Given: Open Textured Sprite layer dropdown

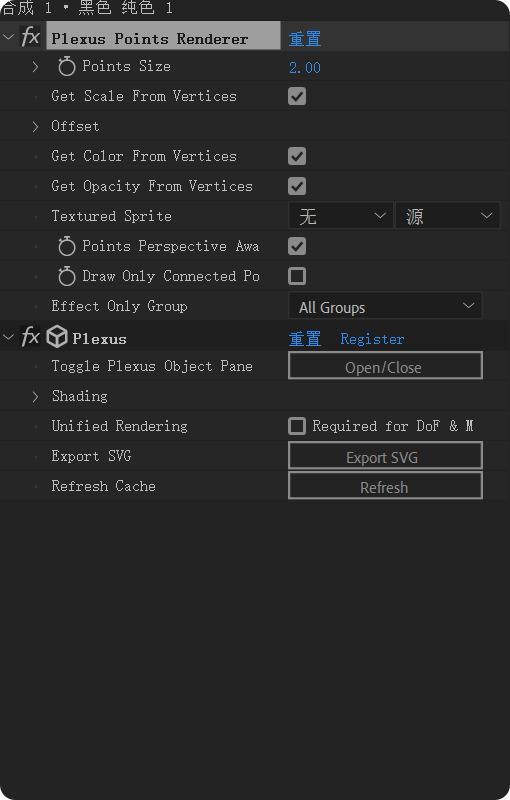Looking at the screenshot, I should pyautogui.click(x=341, y=216).
